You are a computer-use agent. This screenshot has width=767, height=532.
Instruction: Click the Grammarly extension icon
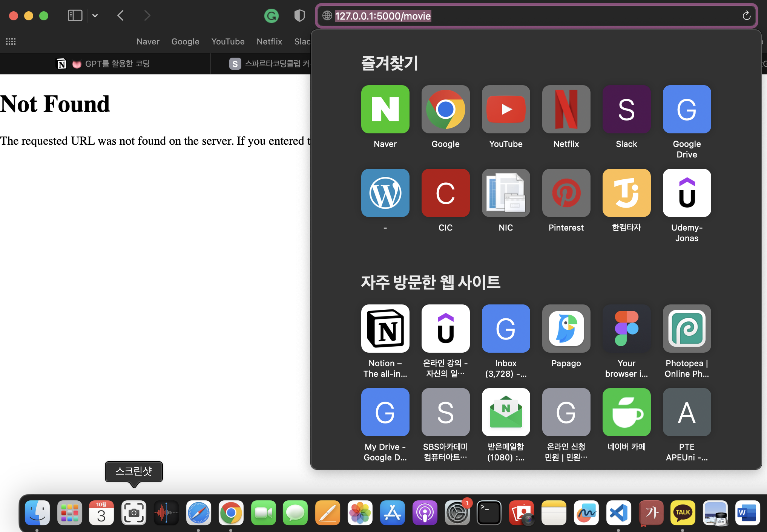click(x=272, y=16)
